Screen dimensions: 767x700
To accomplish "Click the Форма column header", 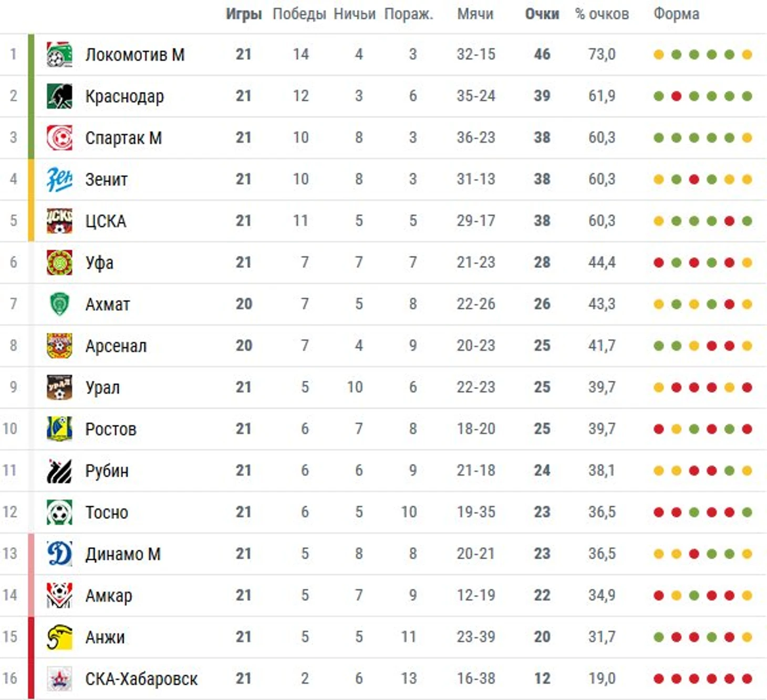I will pyautogui.click(x=677, y=14).
